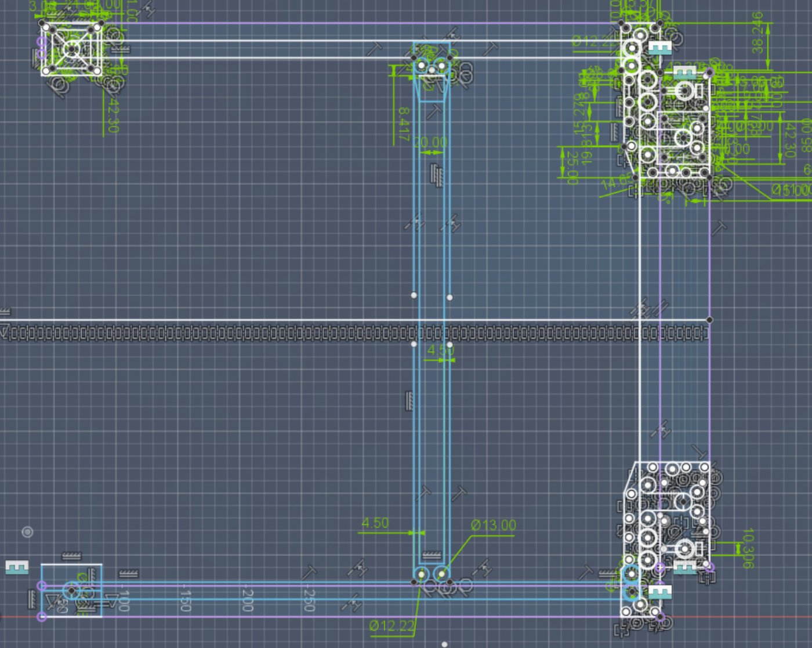Click the constraint glyph above the 100 ruler mark
812x648 pixels.
coord(128,574)
